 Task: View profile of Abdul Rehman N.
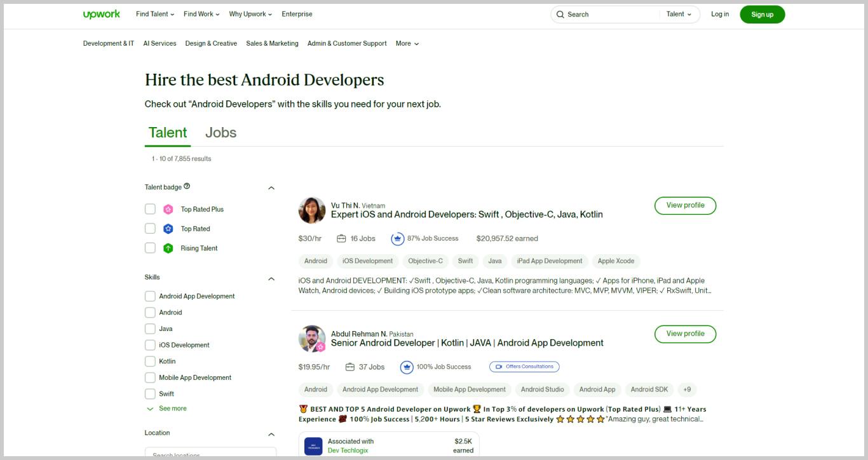tap(685, 334)
